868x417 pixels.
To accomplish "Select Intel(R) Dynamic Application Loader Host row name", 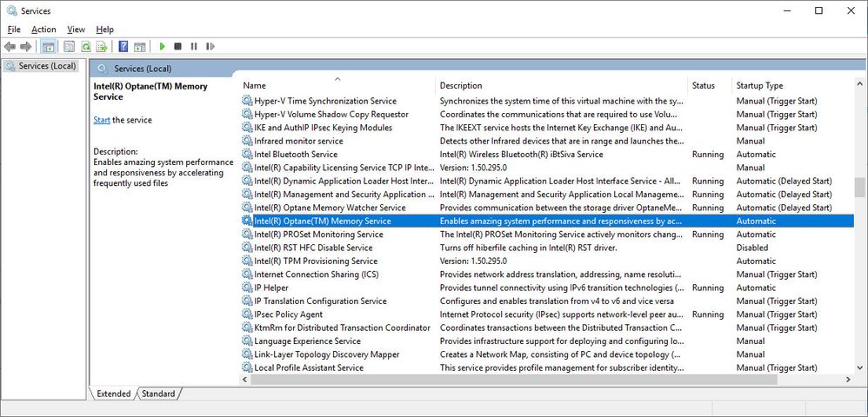I will (x=344, y=181).
